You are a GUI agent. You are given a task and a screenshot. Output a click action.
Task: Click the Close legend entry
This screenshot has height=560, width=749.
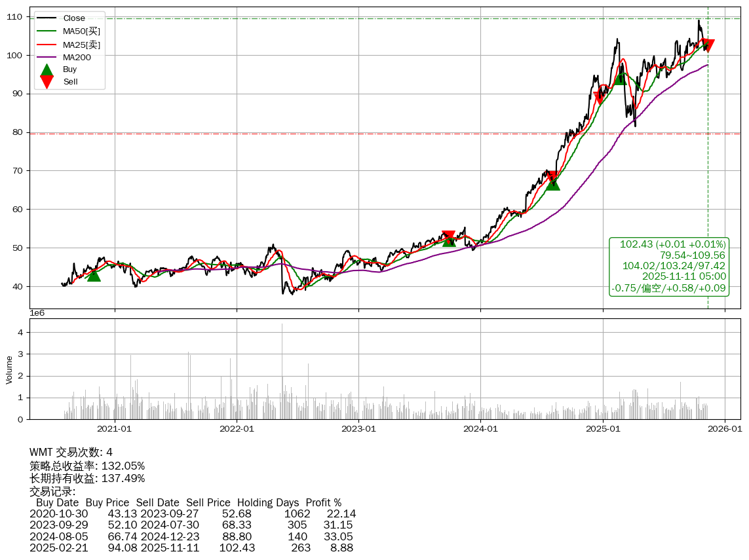coord(73,18)
